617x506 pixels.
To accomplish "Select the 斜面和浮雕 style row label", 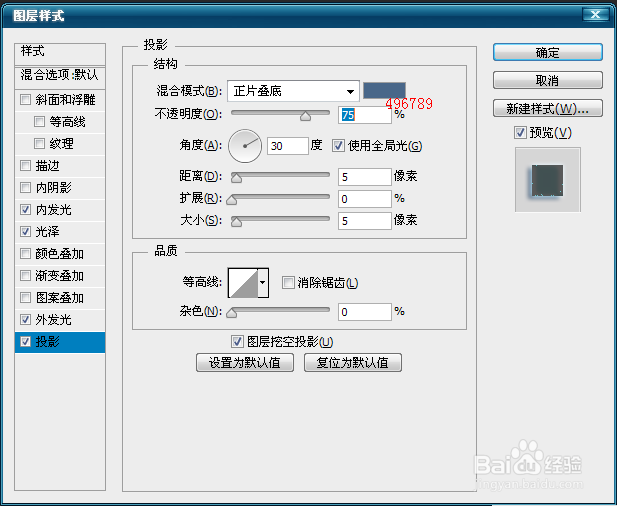I will coord(65,100).
